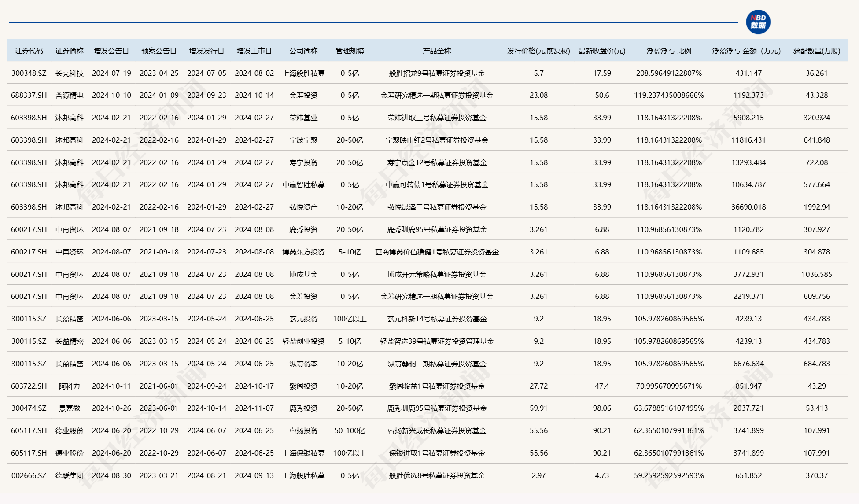
Task: Select 寿宁投资 company cell
Action: (x=303, y=162)
